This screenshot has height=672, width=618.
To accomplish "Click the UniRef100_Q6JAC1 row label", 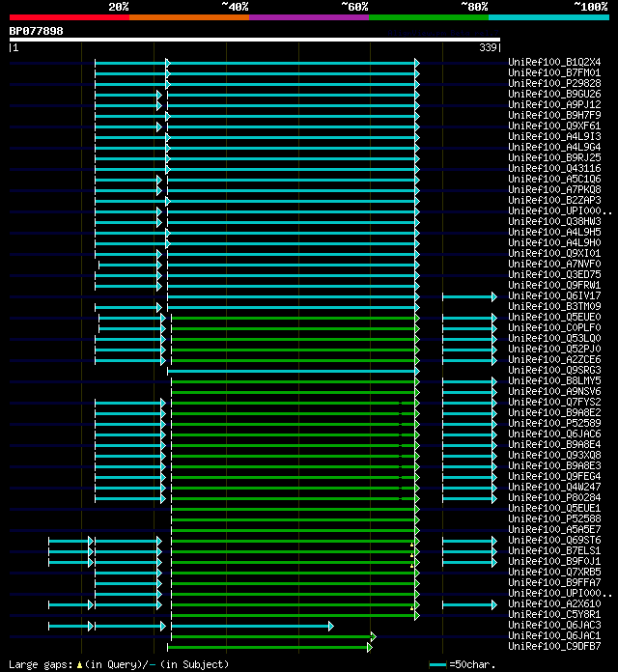I will coord(554,635).
